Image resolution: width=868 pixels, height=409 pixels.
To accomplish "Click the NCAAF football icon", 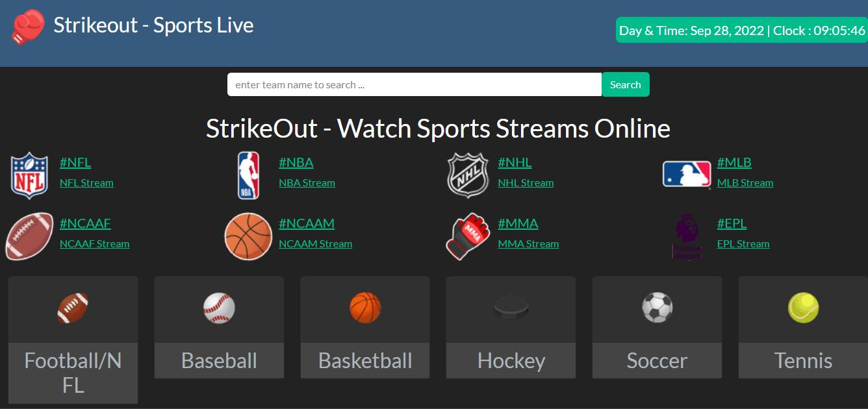I will pos(29,236).
